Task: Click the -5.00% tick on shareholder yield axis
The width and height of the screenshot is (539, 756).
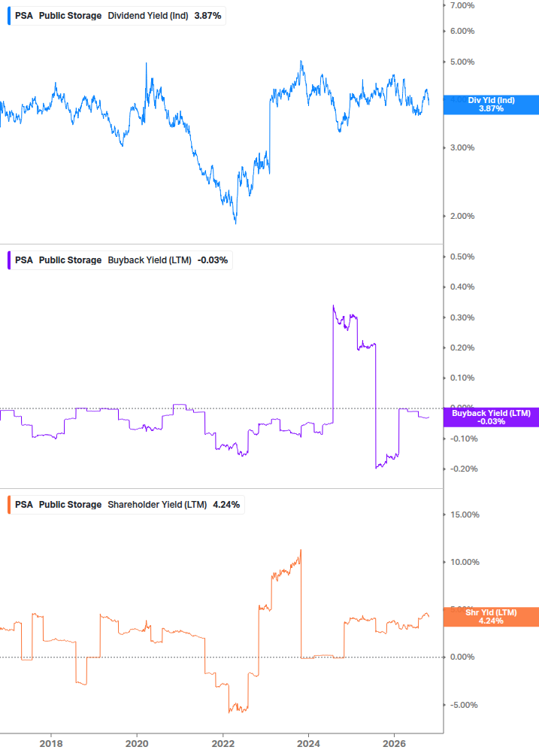Action: click(x=464, y=706)
